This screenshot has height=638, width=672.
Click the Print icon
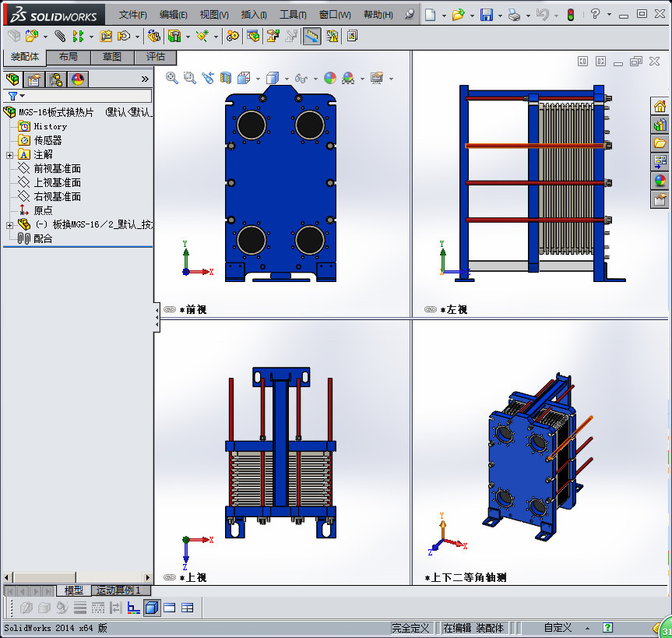(x=514, y=16)
